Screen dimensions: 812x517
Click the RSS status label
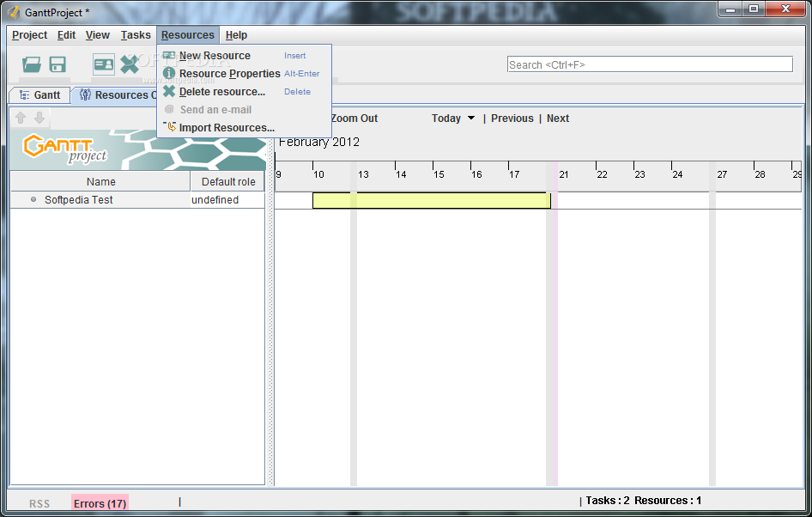pyautogui.click(x=39, y=503)
